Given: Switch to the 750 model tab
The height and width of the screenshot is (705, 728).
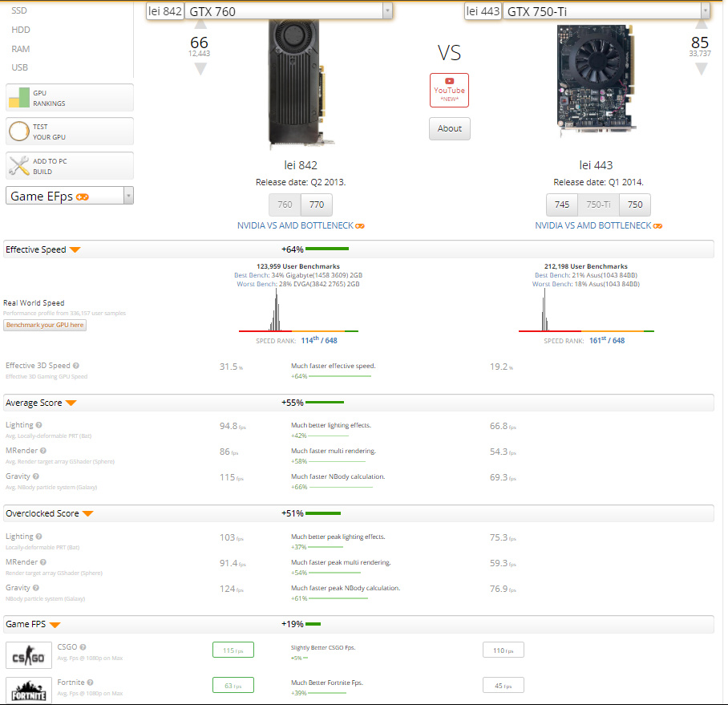Looking at the screenshot, I should 635,205.
